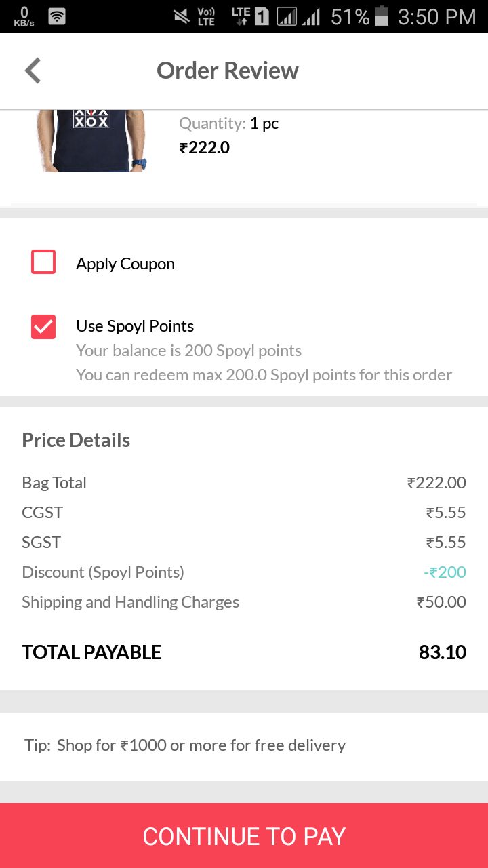Tap the Spoyl Points discount amount
The height and width of the screenshot is (868, 488).
click(x=445, y=572)
